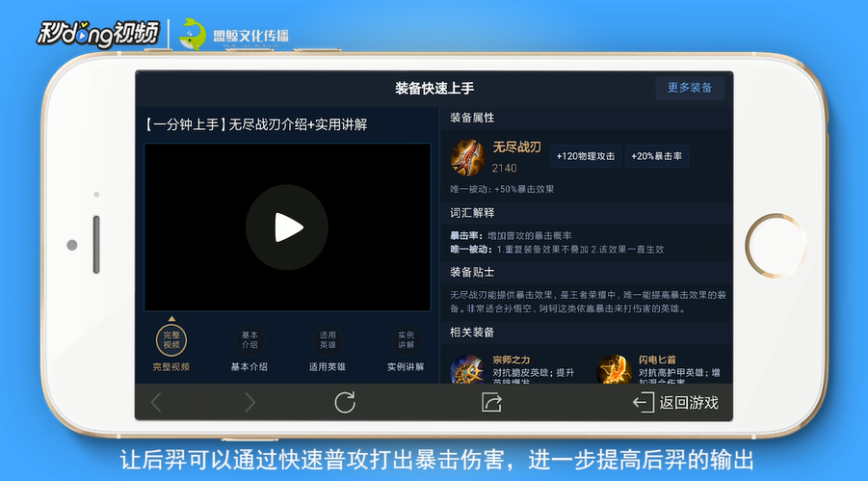Tap the 实例讲解 tab label

[406, 367]
